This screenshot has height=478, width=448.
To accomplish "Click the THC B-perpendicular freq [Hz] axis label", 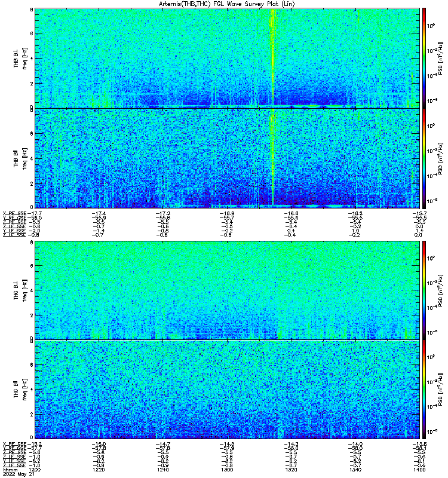I will coord(24,290).
